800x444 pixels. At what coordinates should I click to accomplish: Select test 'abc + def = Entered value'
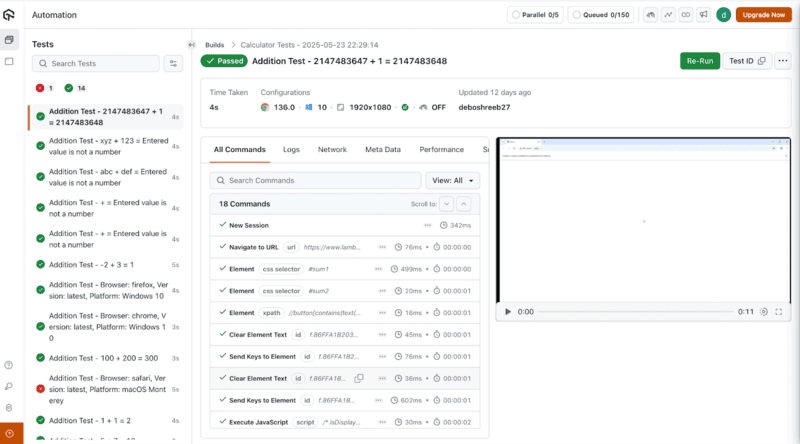106,177
